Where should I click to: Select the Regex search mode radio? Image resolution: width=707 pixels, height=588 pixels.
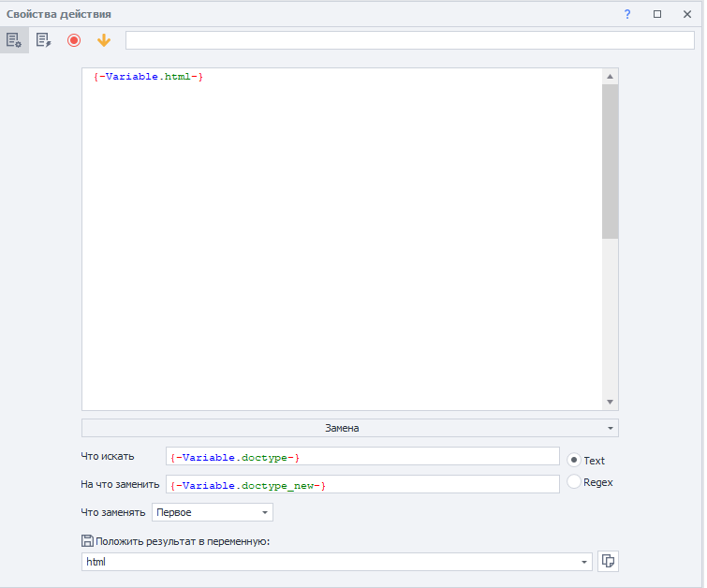pos(573,481)
